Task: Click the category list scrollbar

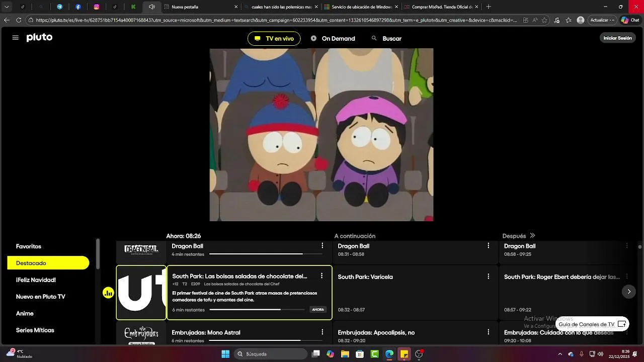Action: [x=98, y=254]
